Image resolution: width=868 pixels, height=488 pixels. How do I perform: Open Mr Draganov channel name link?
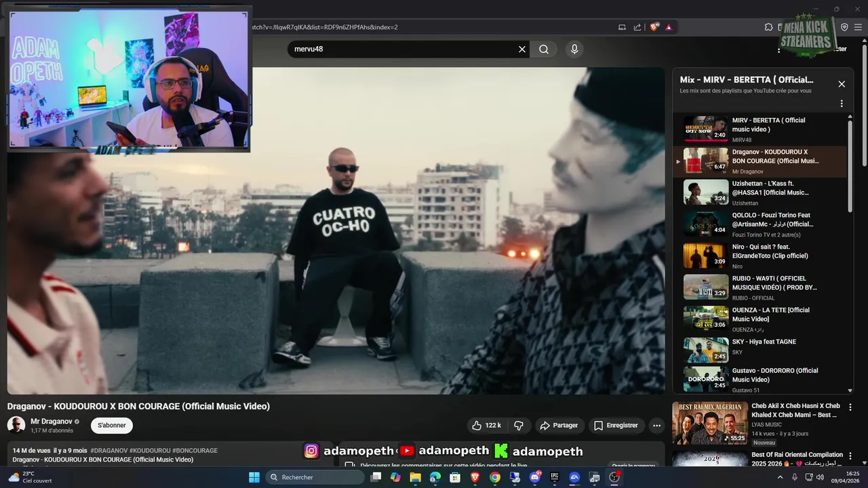tap(52, 422)
